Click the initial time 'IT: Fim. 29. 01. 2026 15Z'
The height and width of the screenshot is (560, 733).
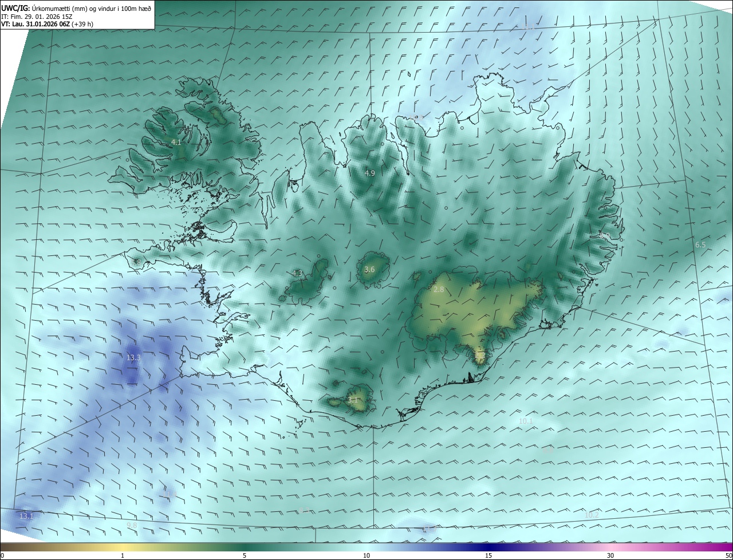pos(37,17)
